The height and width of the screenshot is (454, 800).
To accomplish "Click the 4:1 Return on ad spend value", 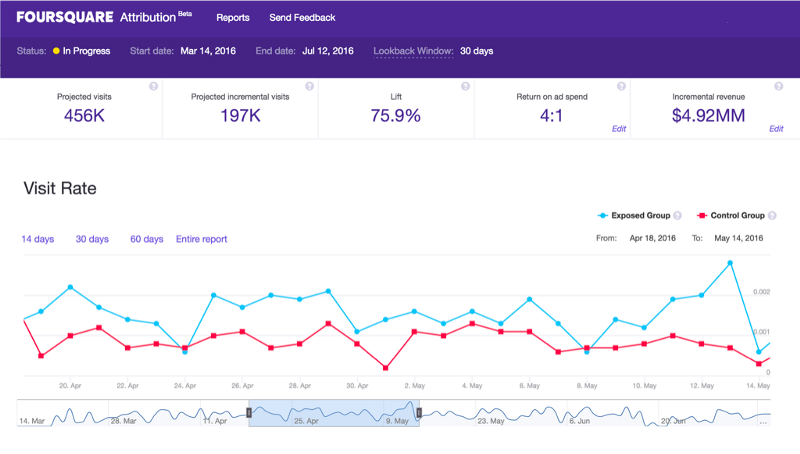I will 552,116.
